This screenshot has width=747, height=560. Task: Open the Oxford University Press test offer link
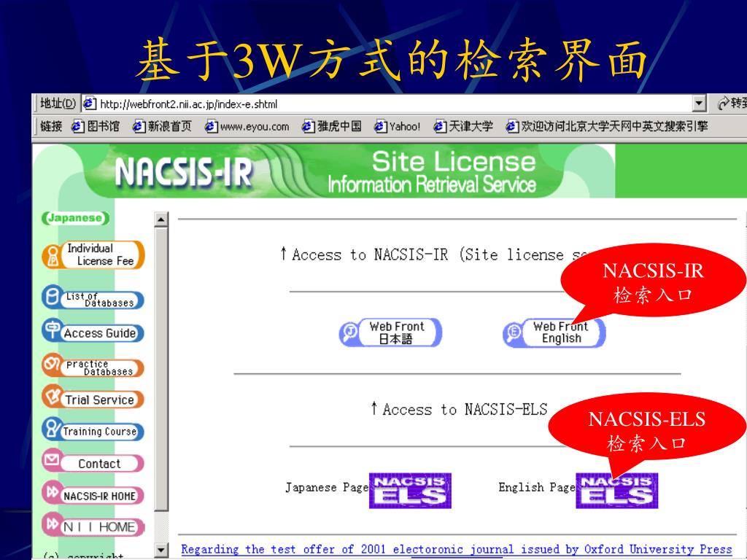[x=457, y=549]
